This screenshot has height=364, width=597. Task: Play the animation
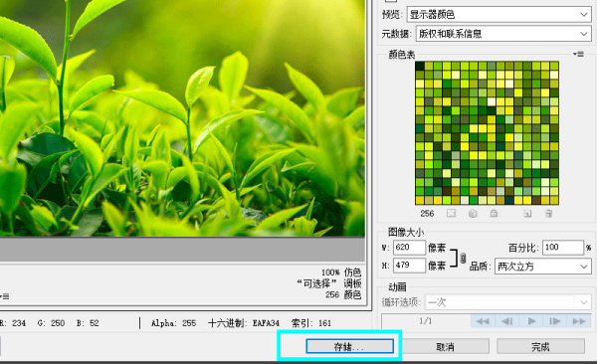click(x=531, y=321)
